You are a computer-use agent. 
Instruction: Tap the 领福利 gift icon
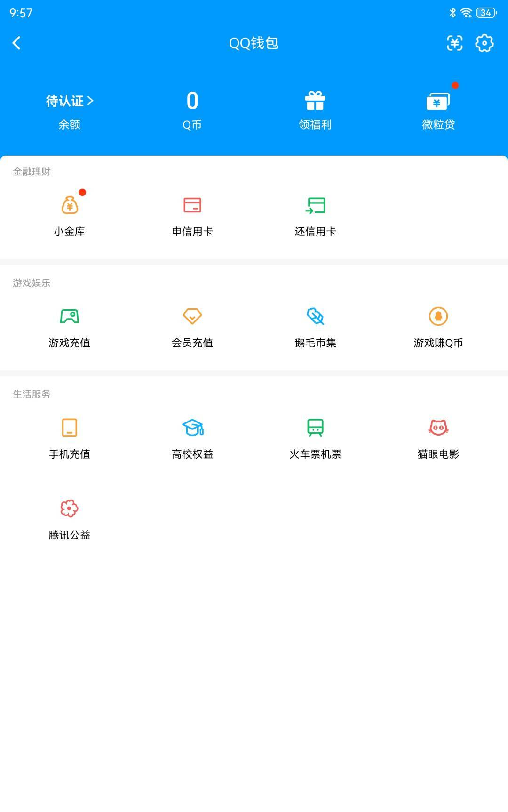click(x=315, y=101)
